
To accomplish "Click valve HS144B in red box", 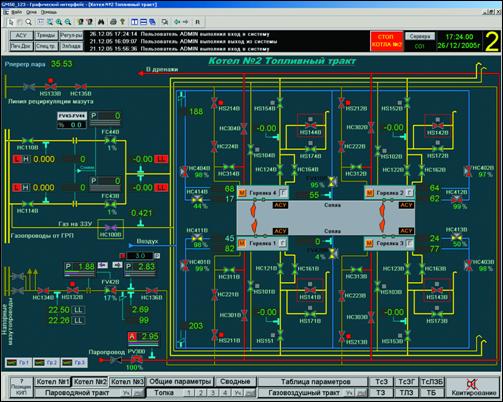I will (x=311, y=126).
